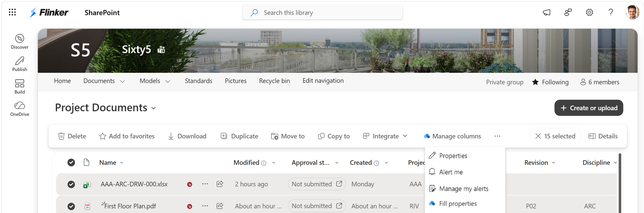Share the First Floor Plan.pdf file
The width and height of the screenshot is (644, 213).
tap(220, 206)
